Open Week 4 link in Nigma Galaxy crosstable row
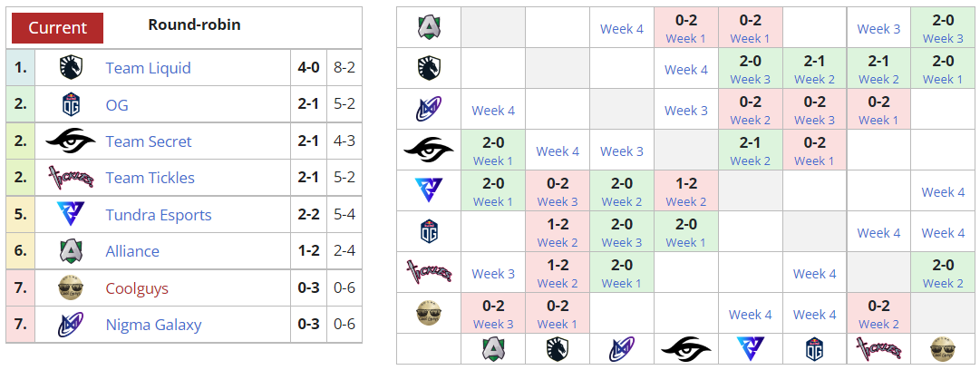980x370 pixels. pyautogui.click(x=493, y=111)
